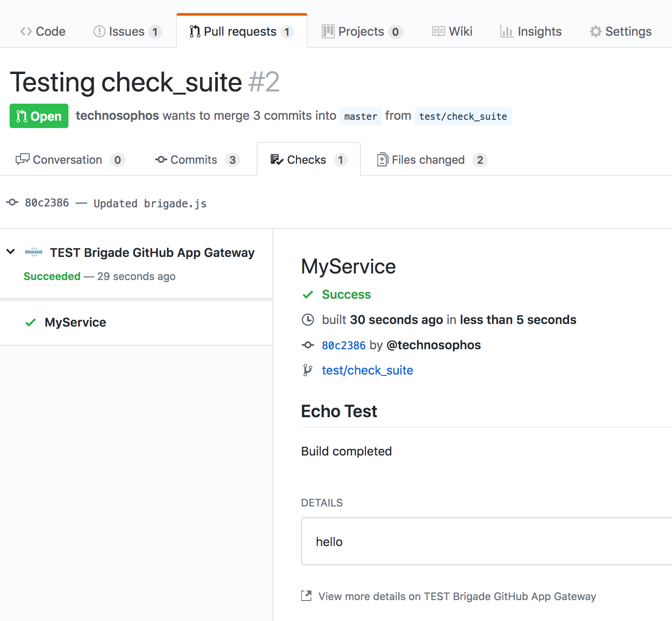Viewport: 672px width, 621px height.
Task: View more details on TEST Brigade Gateway
Action: coord(457,596)
